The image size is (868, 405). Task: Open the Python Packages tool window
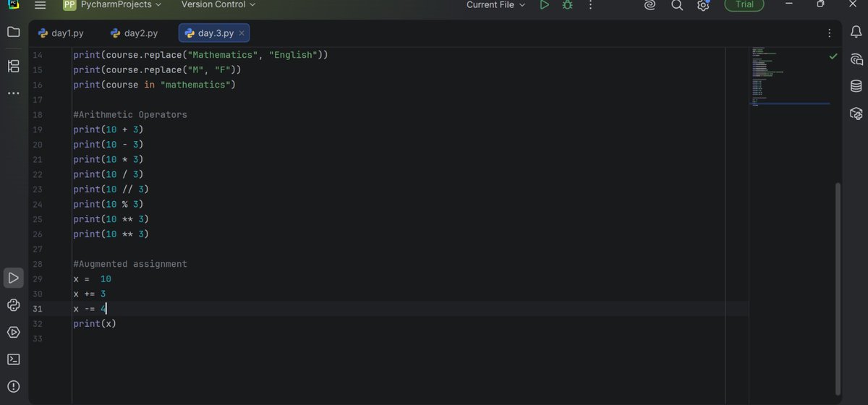tap(13, 305)
